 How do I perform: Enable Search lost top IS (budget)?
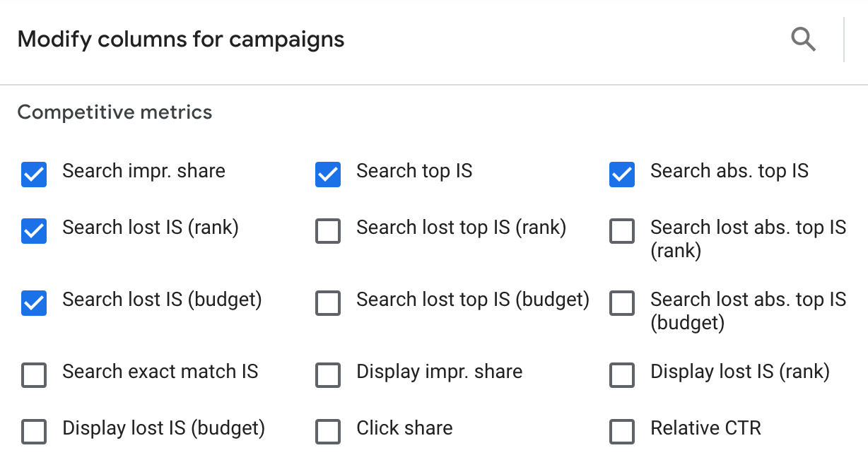[x=328, y=303]
